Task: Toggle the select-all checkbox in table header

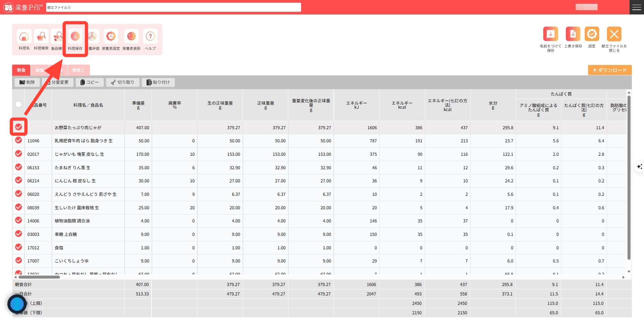Action: [19, 104]
